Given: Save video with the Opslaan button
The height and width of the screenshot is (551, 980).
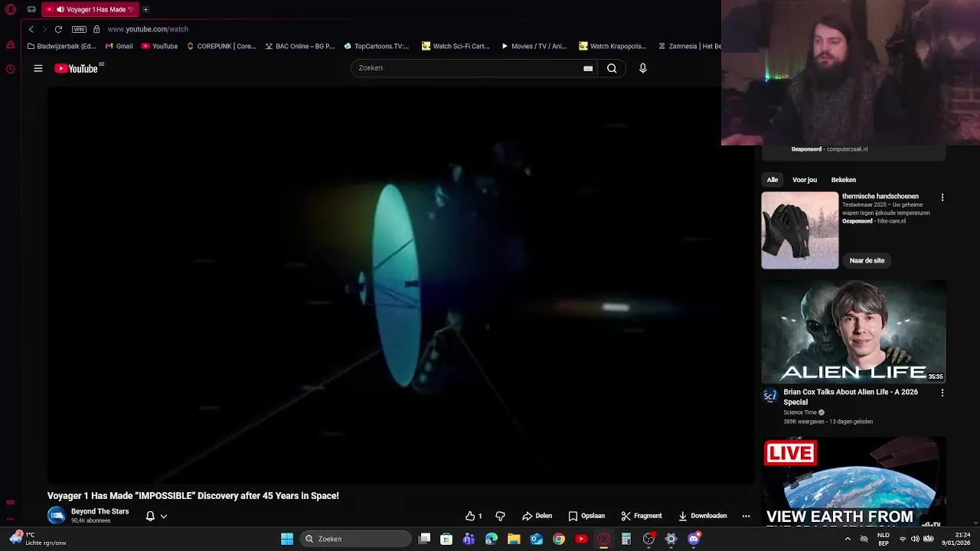Looking at the screenshot, I should point(586,516).
